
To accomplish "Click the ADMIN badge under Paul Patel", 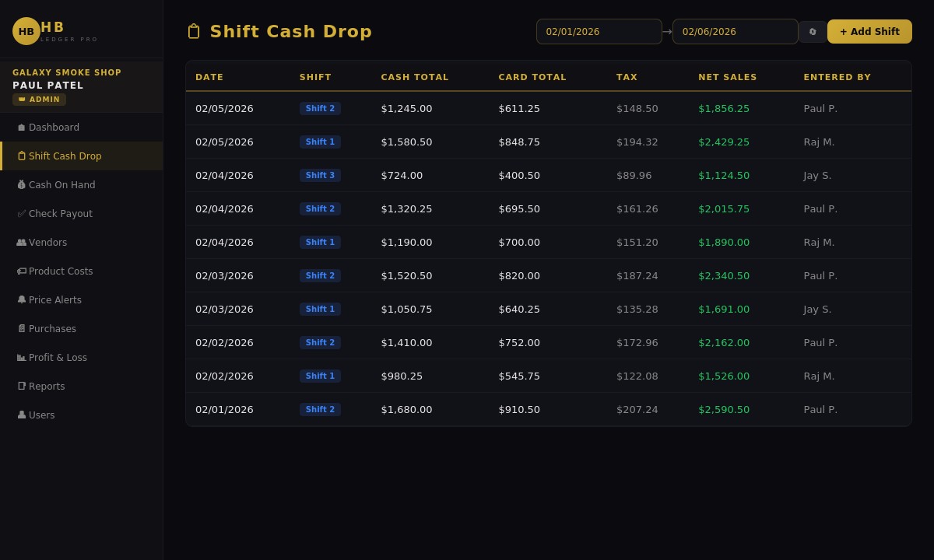I will [39, 100].
